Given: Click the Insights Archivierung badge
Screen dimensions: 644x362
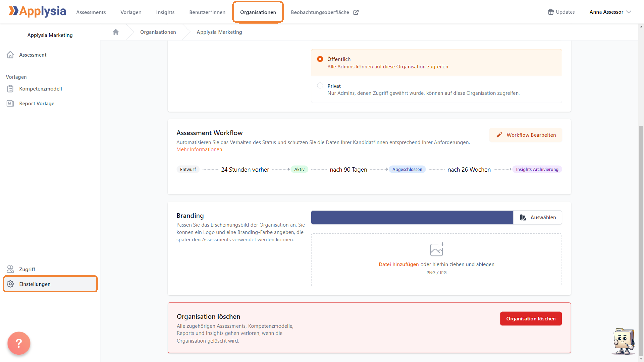Looking at the screenshot, I should [537, 169].
